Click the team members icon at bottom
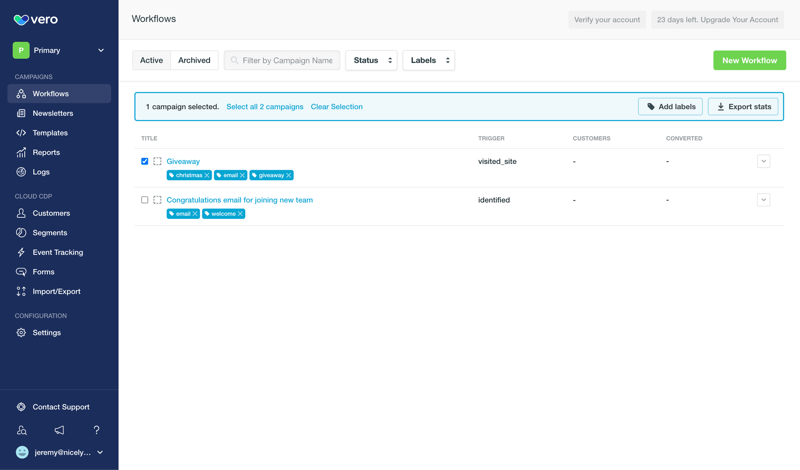 click(x=22, y=430)
